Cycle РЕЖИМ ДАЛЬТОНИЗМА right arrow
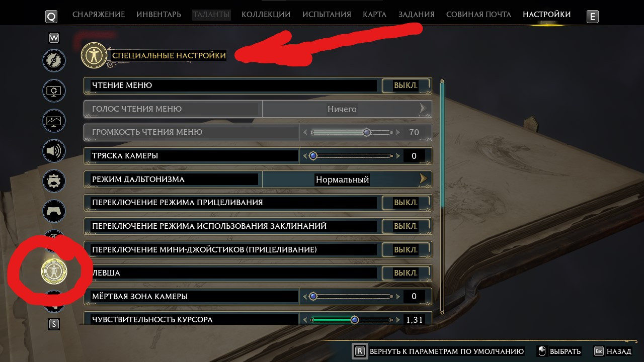Screen dimensions: 644x362 coord(423,179)
